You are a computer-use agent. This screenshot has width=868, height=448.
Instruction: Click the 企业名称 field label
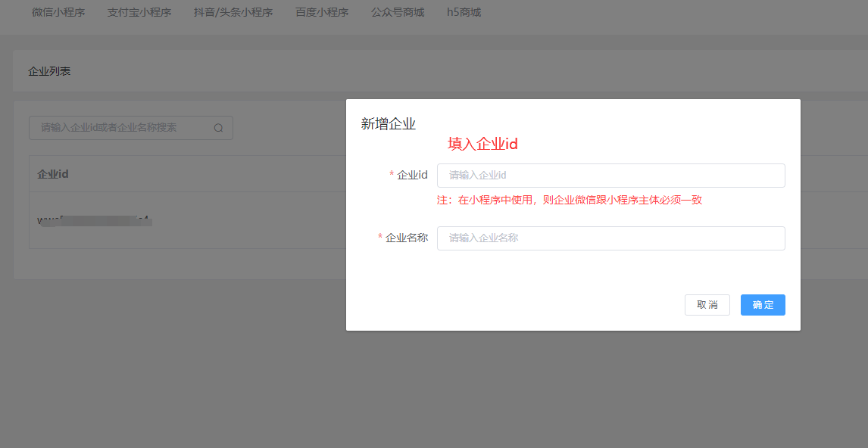pos(406,238)
